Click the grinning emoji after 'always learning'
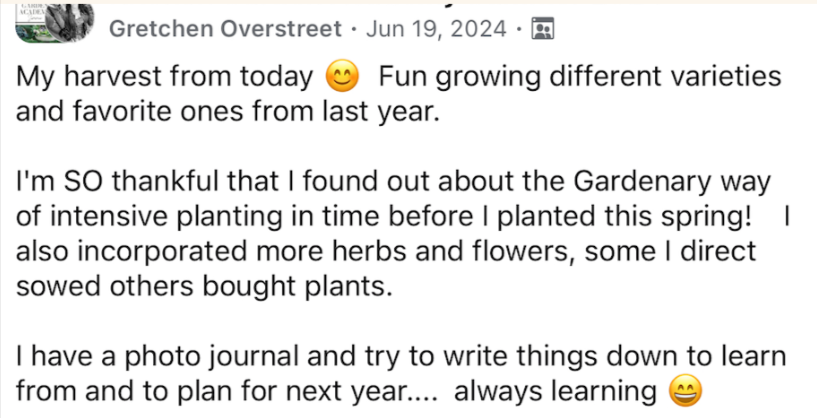Viewport: 817px width, 418px height. [x=684, y=389]
